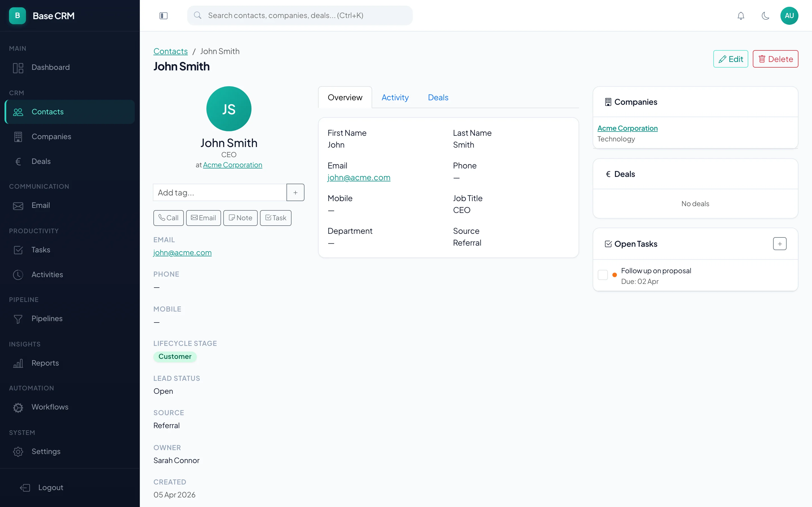Add a tag using the plus button
This screenshot has width=812, height=507.
click(x=295, y=192)
